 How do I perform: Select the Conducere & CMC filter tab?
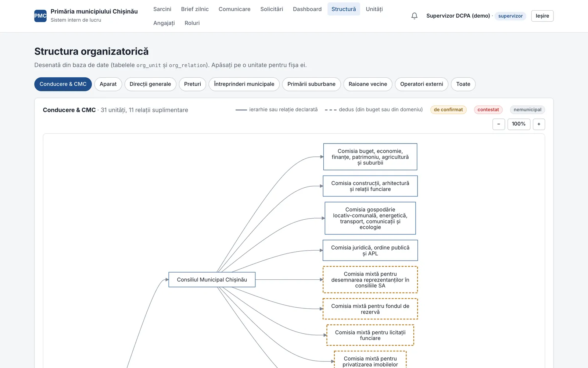[63, 84]
